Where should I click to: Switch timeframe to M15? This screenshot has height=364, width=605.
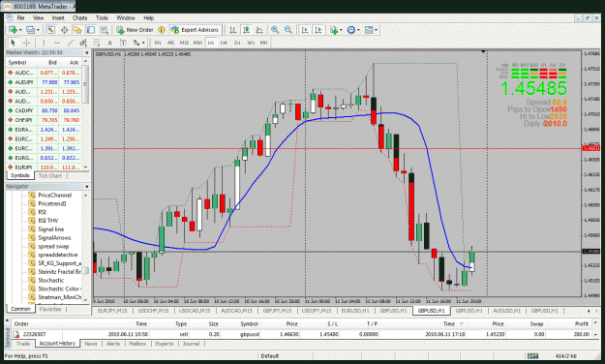point(185,43)
